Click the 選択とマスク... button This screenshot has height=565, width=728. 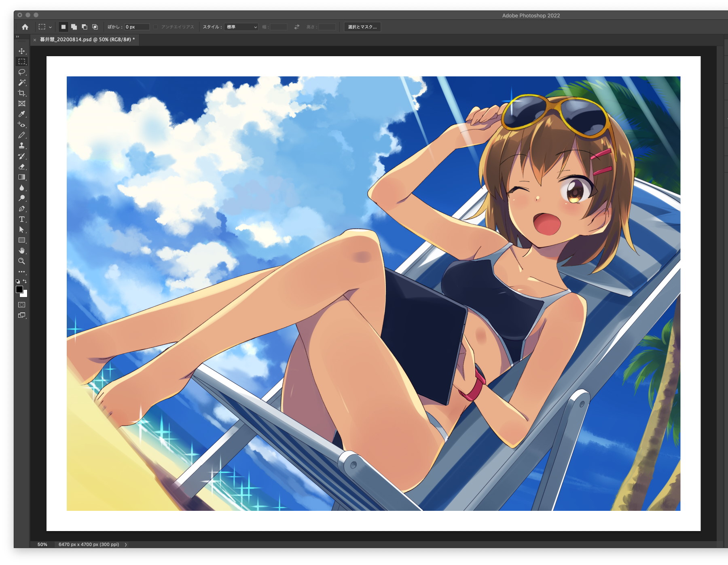pos(362,27)
